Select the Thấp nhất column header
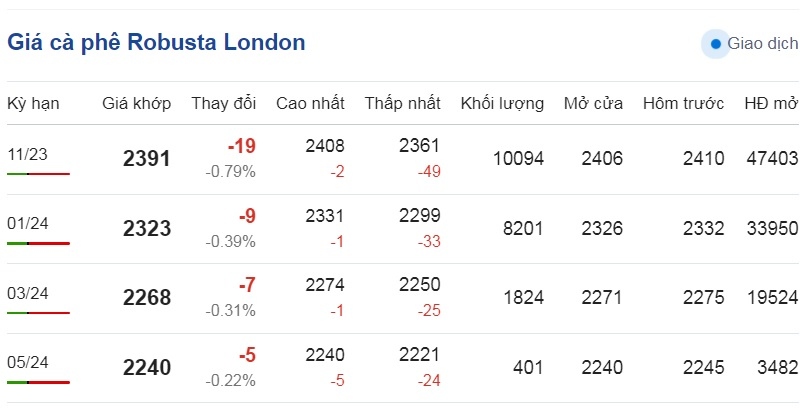The image size is (808, 411). pos(403,103)
